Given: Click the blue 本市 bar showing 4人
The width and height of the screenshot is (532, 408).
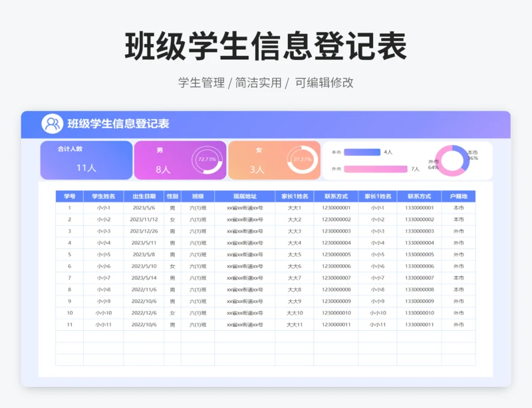Looking at the screenshot, I should [362, 152].
